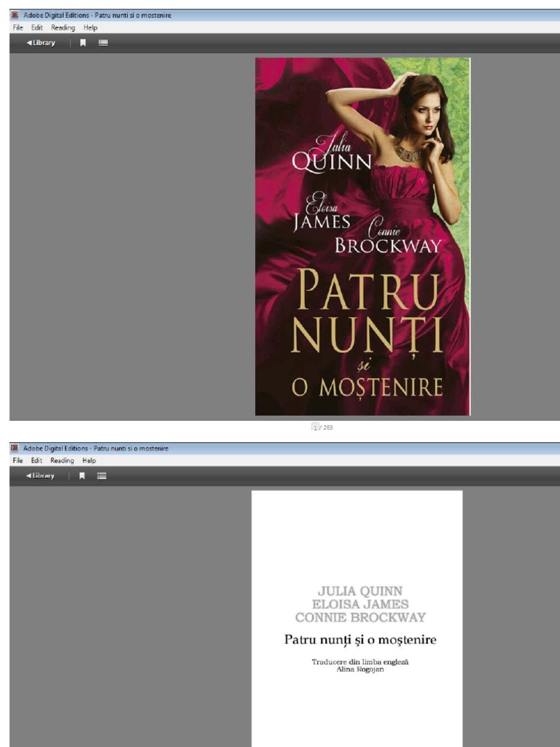Click the gray 'CONNIE BROCKWAY' line on title page

360,617
